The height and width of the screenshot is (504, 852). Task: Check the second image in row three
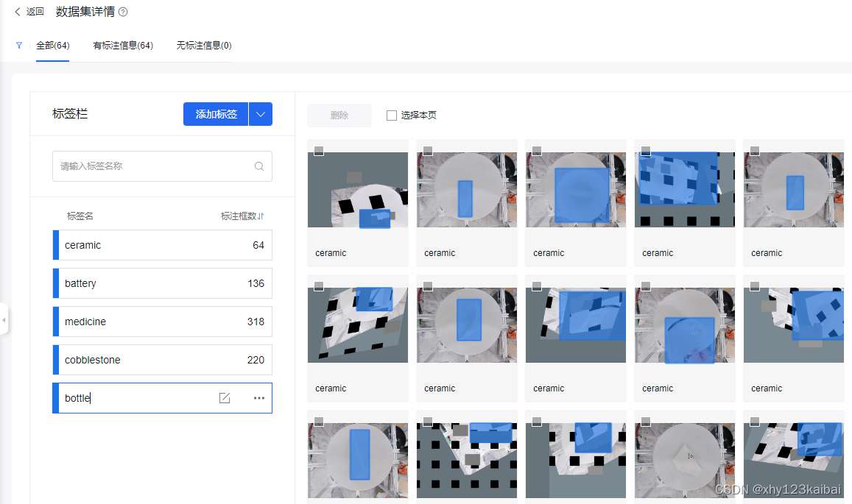(x=428, y=422)
